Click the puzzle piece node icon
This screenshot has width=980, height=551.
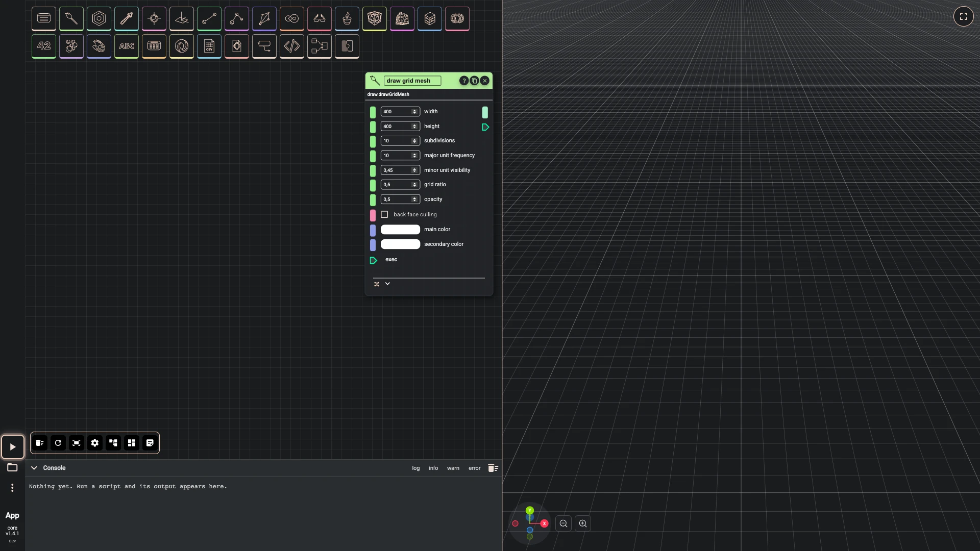click(347, 46)
